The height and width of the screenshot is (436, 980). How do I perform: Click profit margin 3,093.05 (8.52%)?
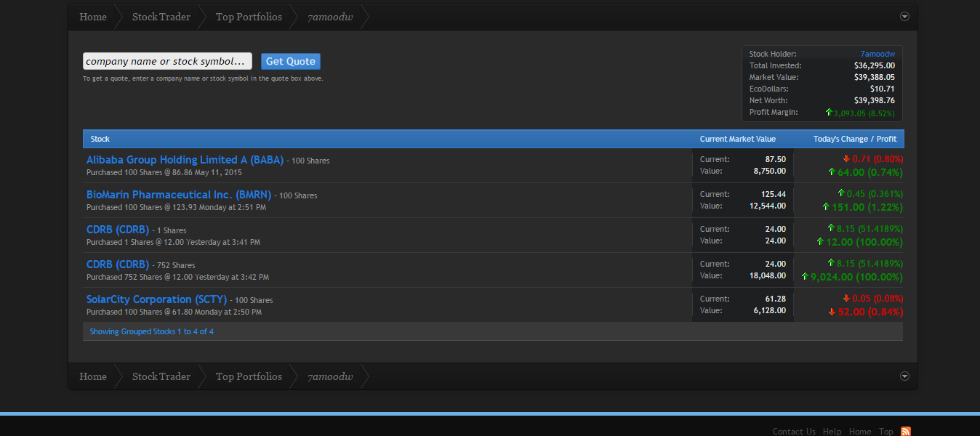(x=864, y=113)
